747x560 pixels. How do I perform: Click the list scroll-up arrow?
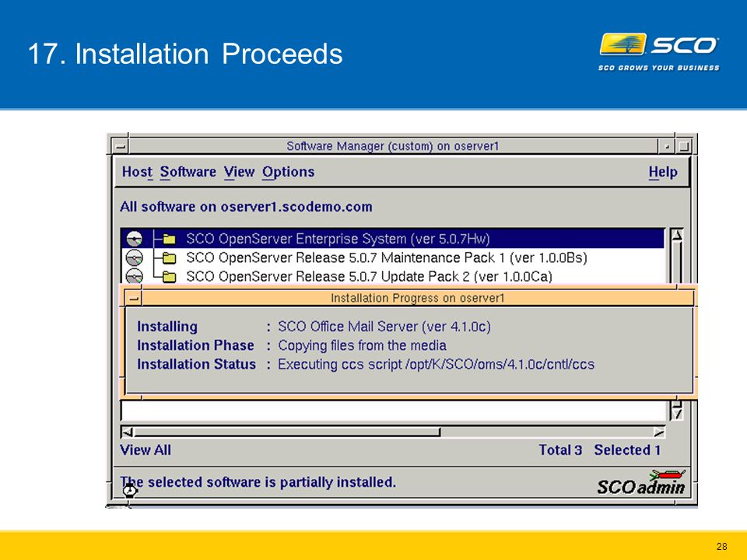click(x=677, y=235)
